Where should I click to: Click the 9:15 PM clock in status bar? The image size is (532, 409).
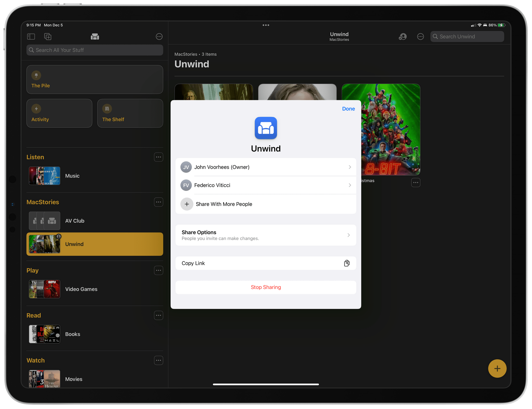coord(34,25)
